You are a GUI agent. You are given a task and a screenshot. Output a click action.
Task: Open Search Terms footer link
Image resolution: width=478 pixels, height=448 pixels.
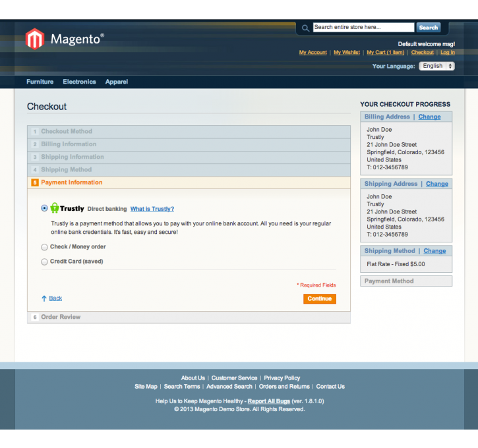click(182, 387)
